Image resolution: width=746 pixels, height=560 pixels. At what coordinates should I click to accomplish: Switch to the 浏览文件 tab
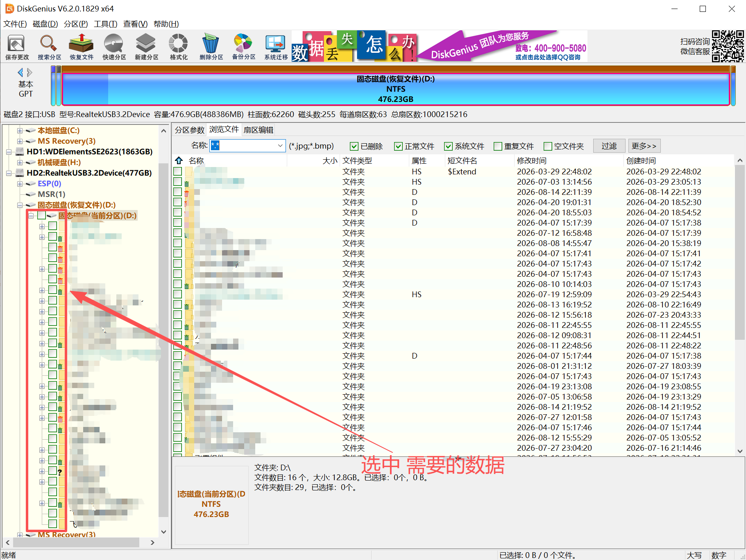pos(224,129)
